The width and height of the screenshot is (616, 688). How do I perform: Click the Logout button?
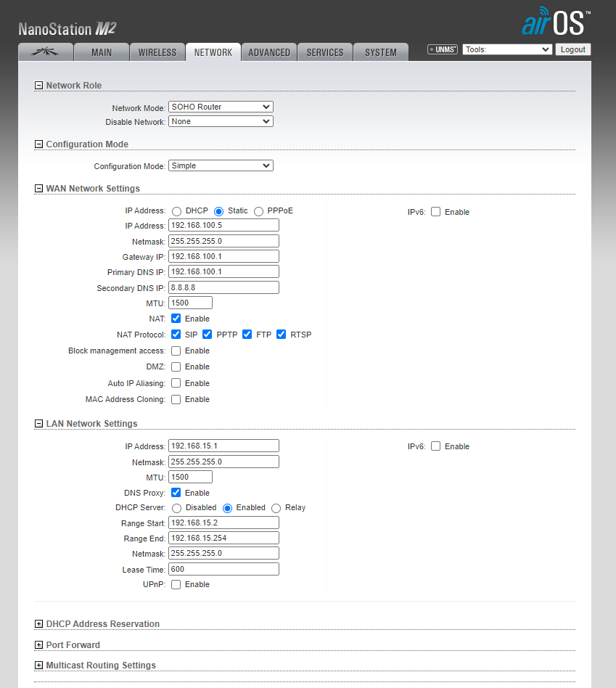(x=572, y=49)
